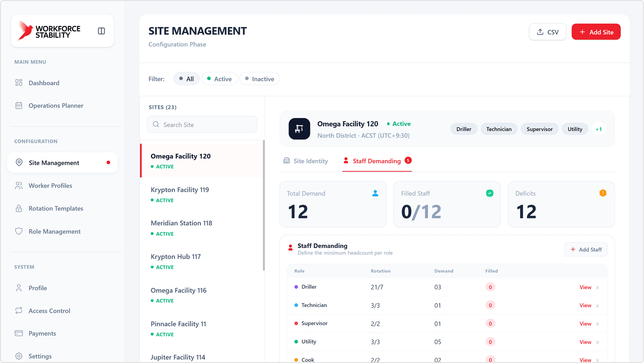Click Technician blue color dot
Viewport: 644px width, 363px height.
coord(296,305)
